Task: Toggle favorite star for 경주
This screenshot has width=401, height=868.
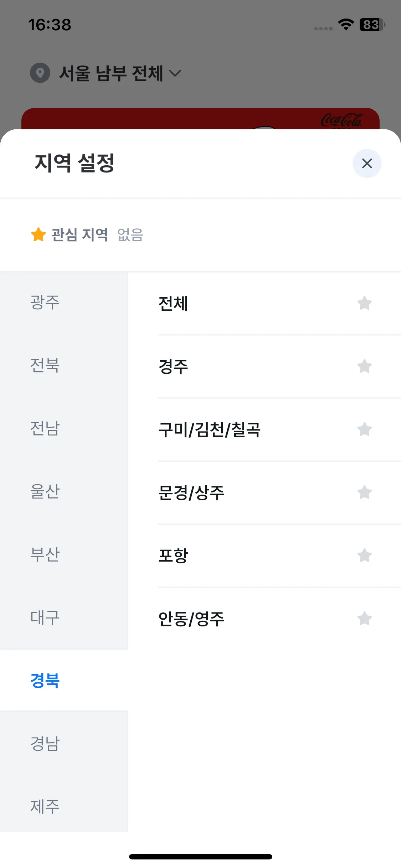Action: point(364,366)
